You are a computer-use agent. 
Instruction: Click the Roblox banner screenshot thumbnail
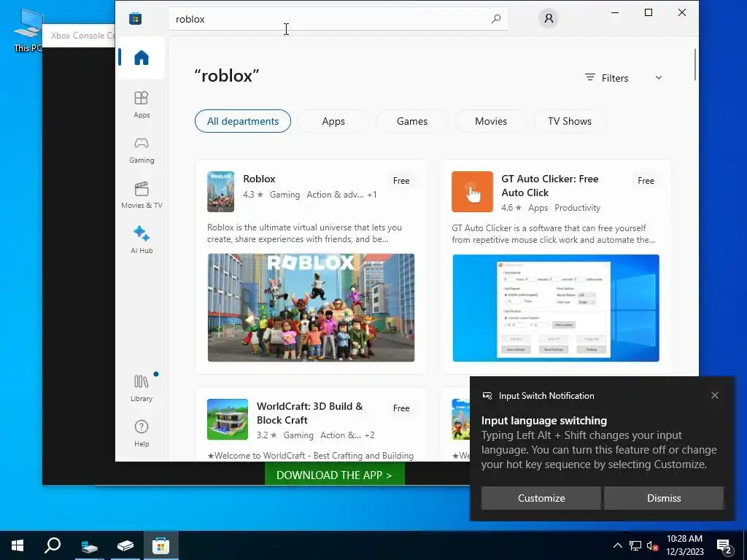click(311, 308)
